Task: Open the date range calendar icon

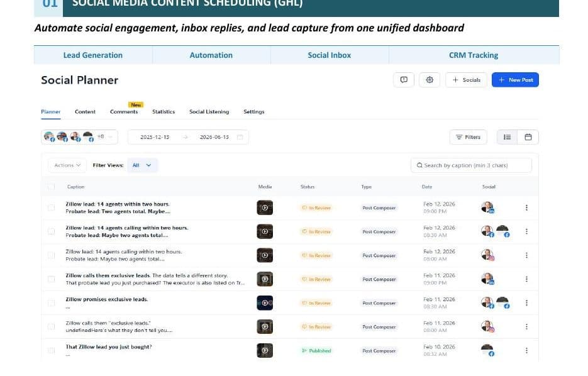Action: click(x=240, y=137)
